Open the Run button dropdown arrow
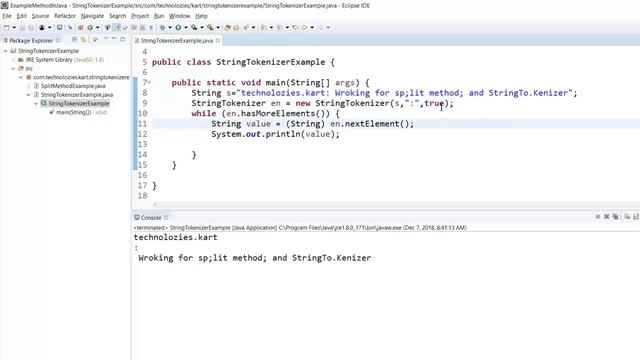 click(x=186, y=27)
